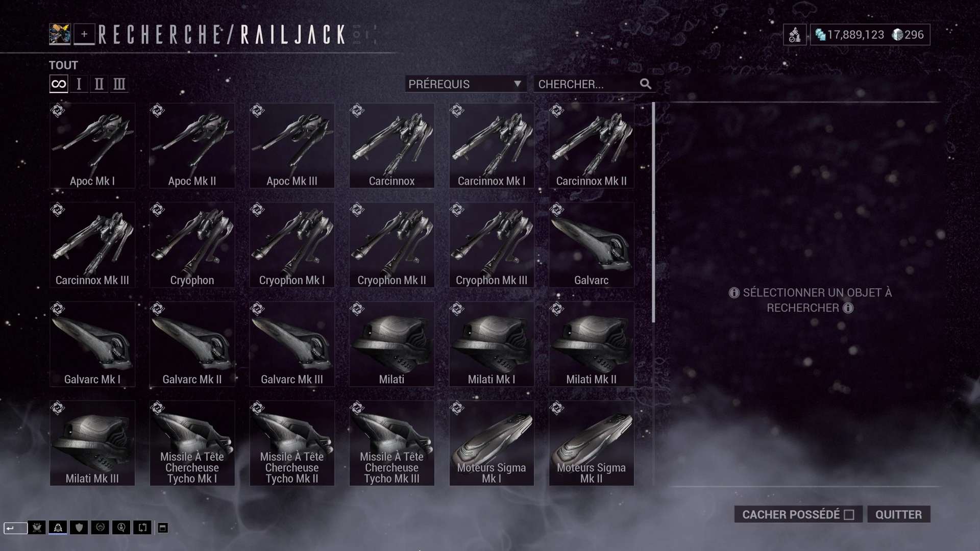
Task: Open the Prérequis dropdown
Action: coord(465,84)
